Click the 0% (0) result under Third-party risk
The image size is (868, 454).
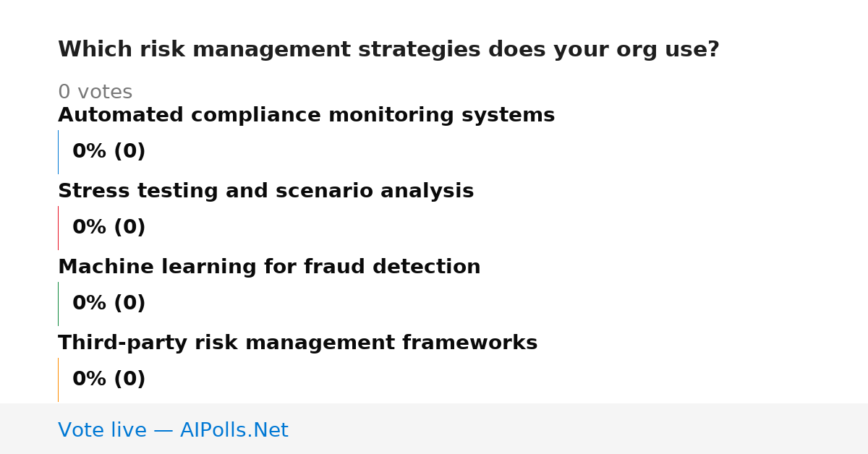point(109,380)
